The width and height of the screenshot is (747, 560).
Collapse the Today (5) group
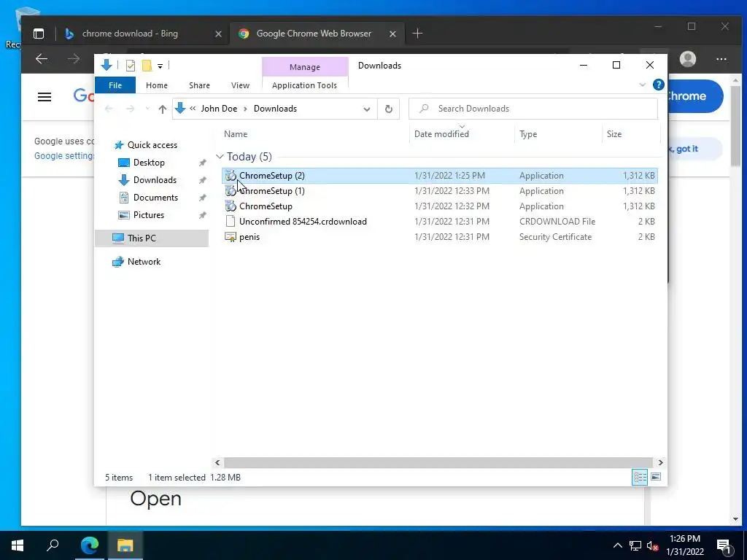pos(220,157)
